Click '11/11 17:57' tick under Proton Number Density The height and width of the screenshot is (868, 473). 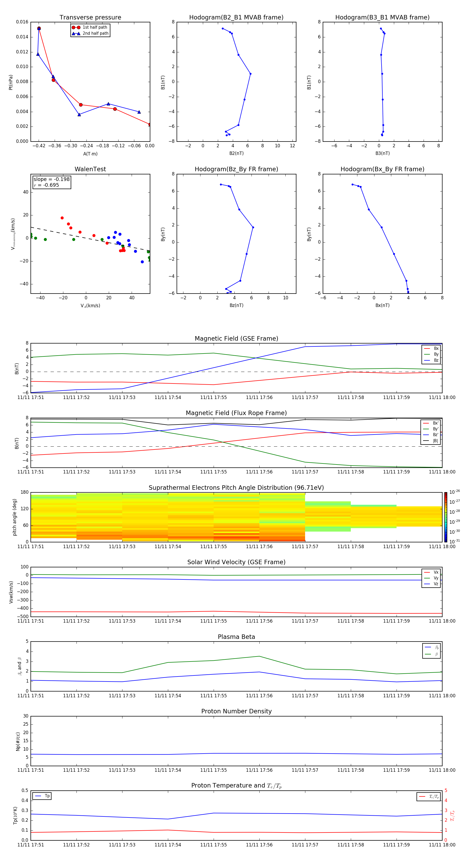[305, 770]
